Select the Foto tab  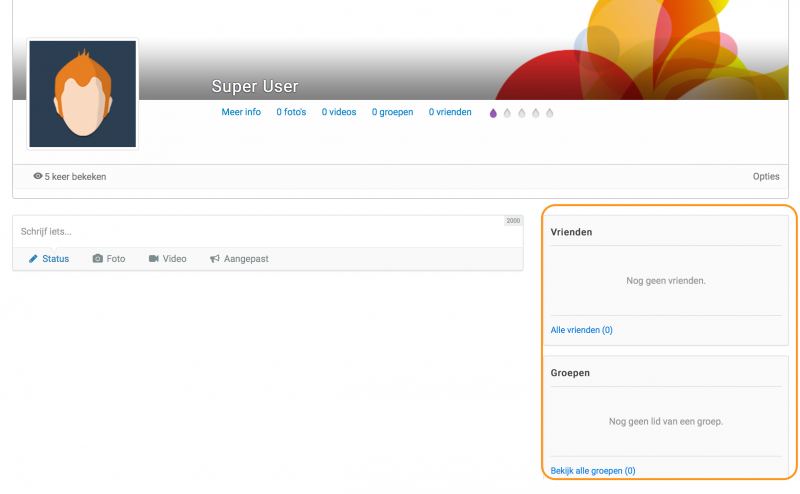click(109, 259)
